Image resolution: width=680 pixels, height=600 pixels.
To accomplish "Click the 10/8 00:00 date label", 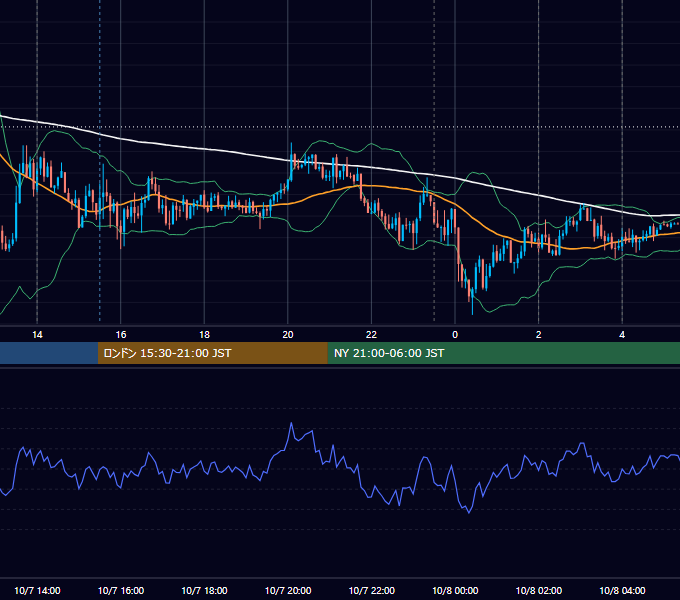I will [x=455, y=590].
